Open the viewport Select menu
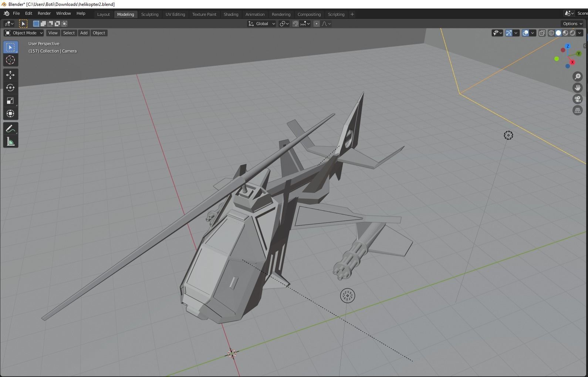The image size is (588, 377). (69, 33)
